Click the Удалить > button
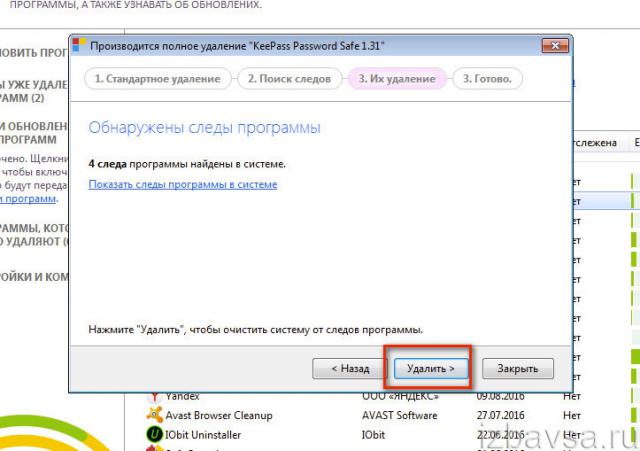The width and height of the screenshot is (640, 451). pyautogui.click(x=431, y=368)
